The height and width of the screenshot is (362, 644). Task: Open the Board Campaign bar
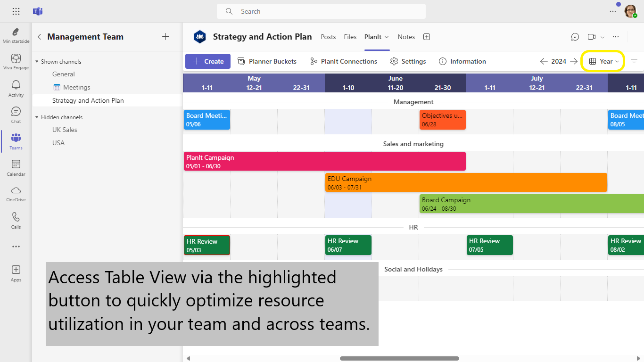[x=532, y=204]
